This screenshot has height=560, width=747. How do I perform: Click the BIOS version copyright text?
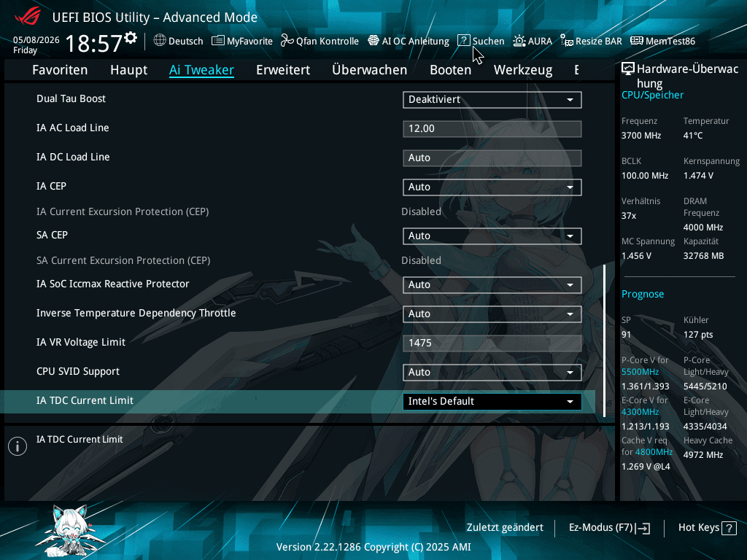tap(373, 547)
